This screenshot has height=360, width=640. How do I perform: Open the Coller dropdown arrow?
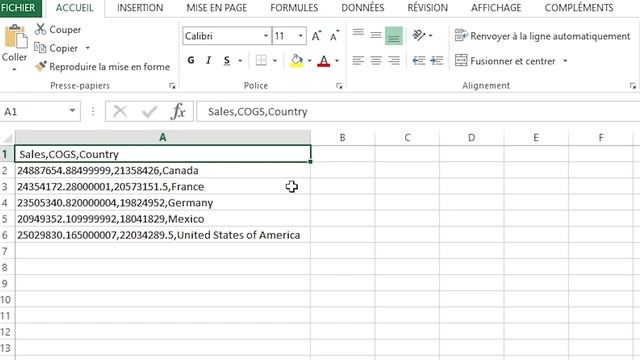(14, 70)
